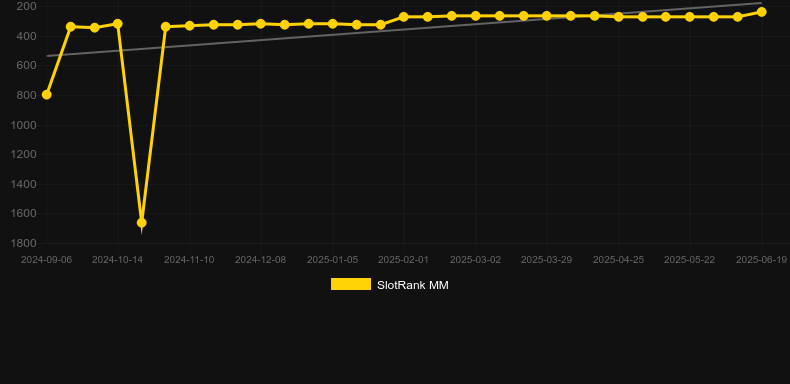Click the 1000 y-axis label

[23, 125]
